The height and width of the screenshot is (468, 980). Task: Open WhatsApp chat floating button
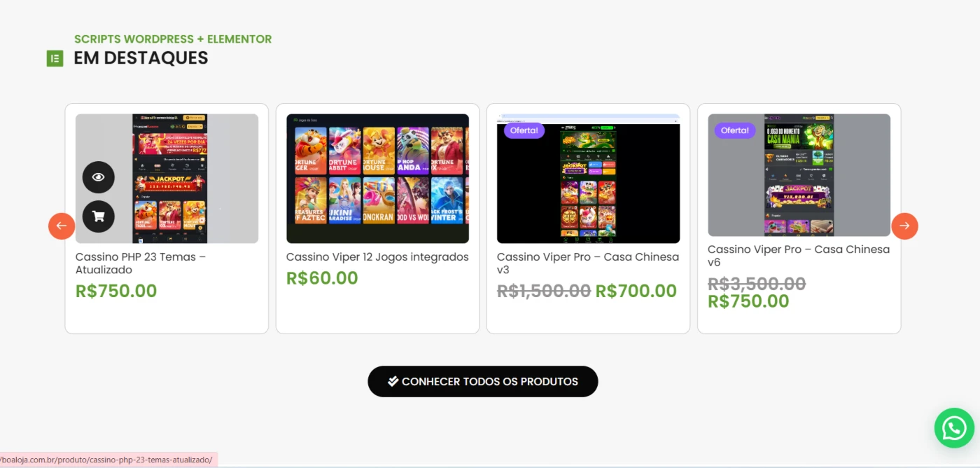point(954,428)
